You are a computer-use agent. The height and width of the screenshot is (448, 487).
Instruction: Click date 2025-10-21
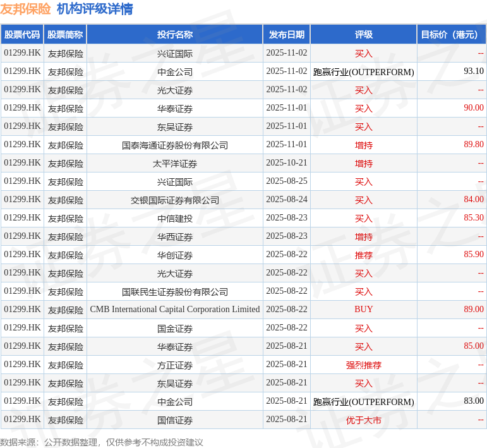tap(286, 163)
